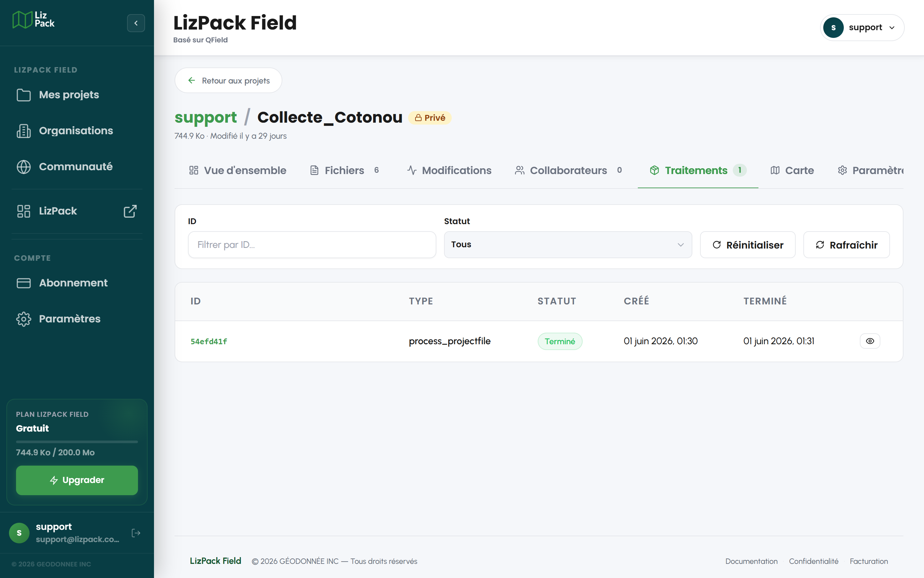Viewport: 924px width, 578px height.
Task: Click the 01 juin 2026, 01:30 created date
Action: (661, 341)
